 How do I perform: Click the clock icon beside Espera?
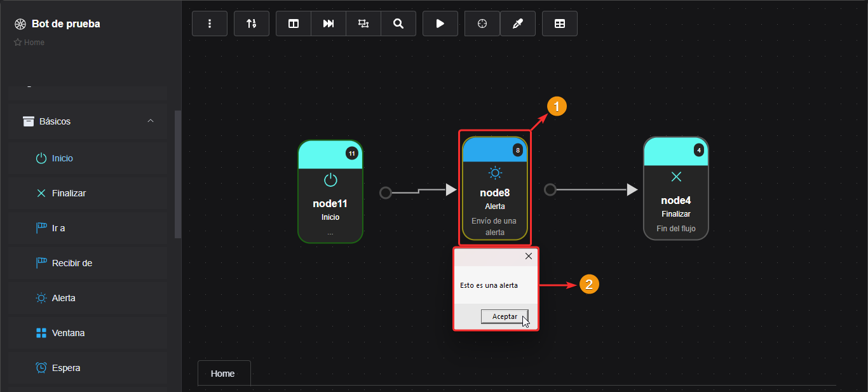pos(41,368)
